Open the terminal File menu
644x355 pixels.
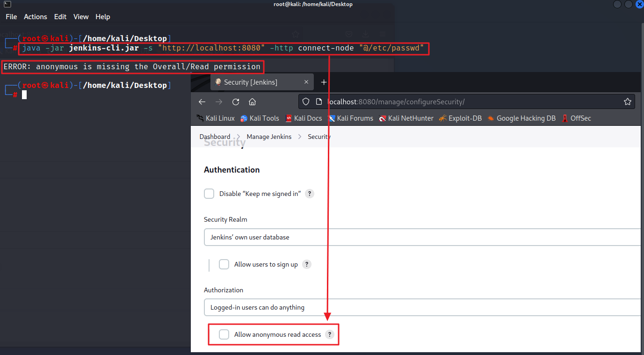[x=11, y=17]
